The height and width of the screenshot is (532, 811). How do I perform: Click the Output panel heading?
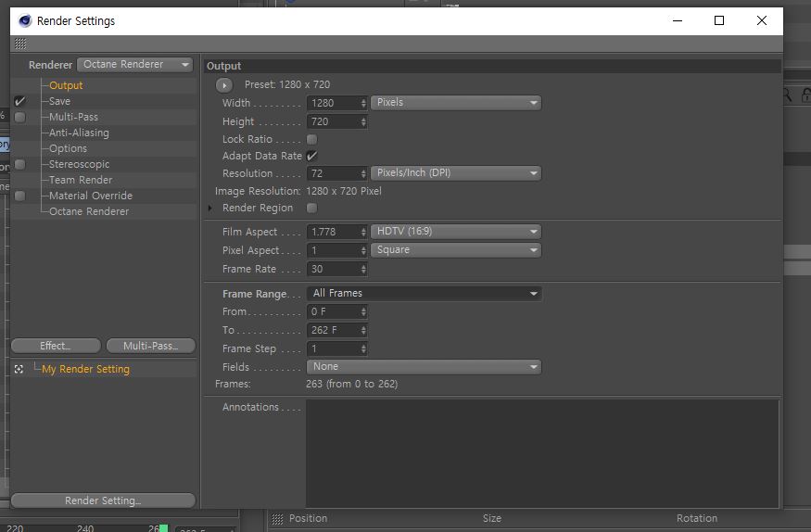(x=224, y=66)
